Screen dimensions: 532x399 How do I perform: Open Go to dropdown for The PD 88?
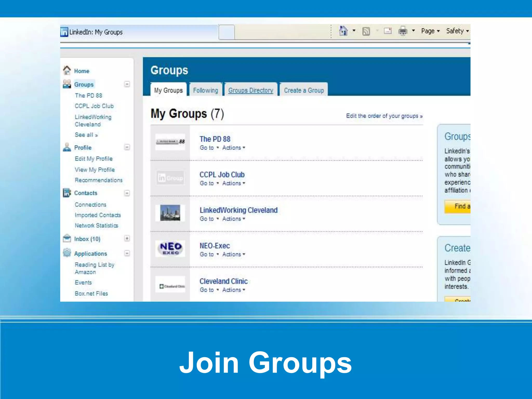tap(209, 148)
